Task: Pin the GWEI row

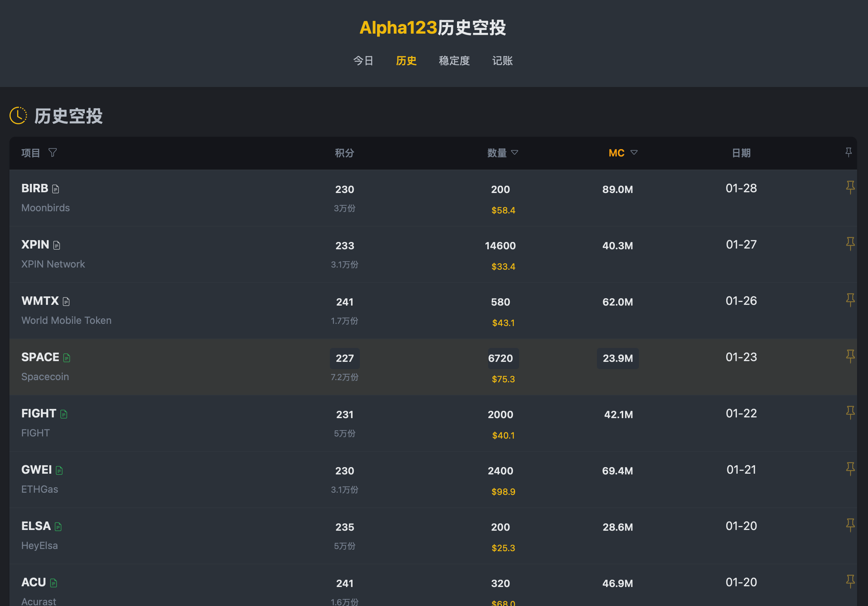Action: click(850, 469)
